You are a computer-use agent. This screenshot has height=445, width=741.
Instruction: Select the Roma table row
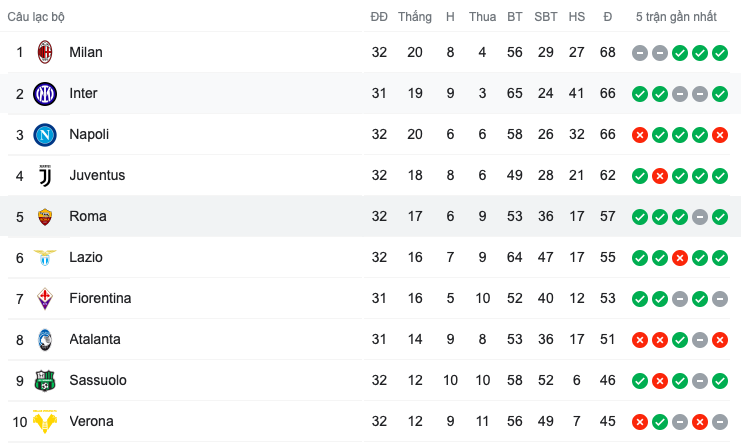coord(370,216)
